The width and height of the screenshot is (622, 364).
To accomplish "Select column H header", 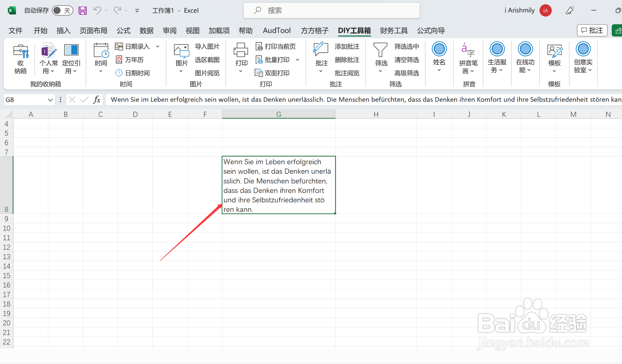I will pos(376,114).
